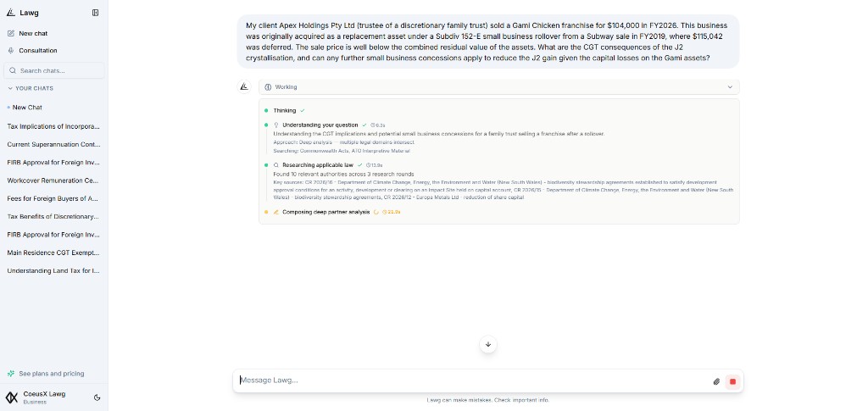Click 'Researching applicable law' step
Viewport: 868px width, 411px height.
point(318,165)
